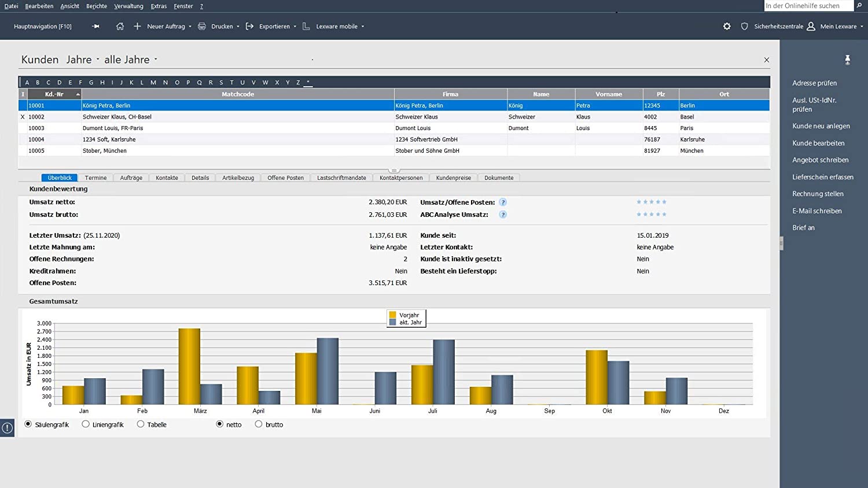Click help icon next to Umsatz/Offene Posten
Screen dimensions: 868x488
tap(503, 202)
